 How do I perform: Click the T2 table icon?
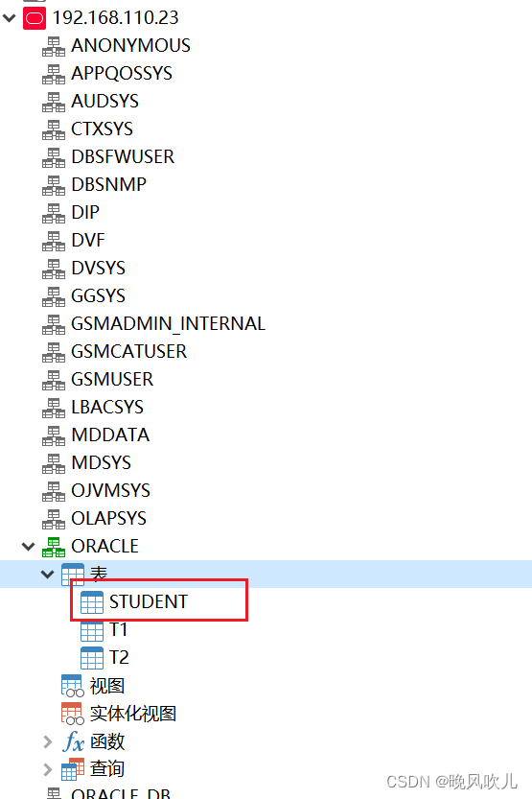92,658
